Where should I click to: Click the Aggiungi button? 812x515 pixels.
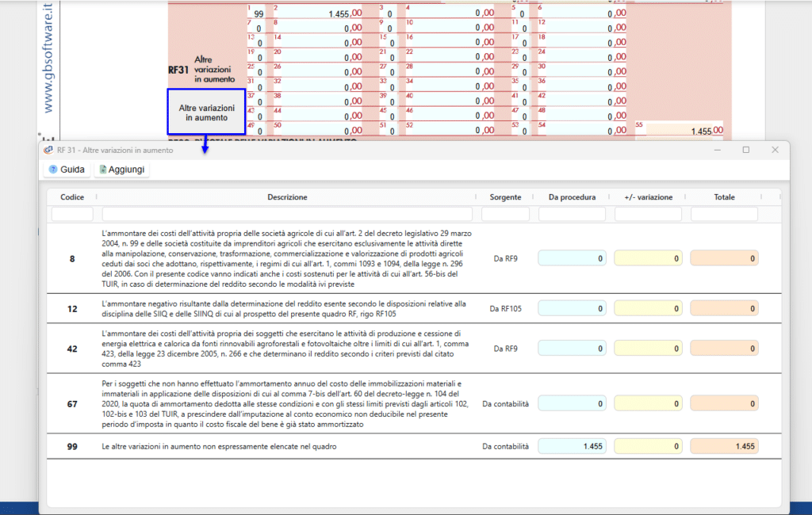tap(122, 170)
